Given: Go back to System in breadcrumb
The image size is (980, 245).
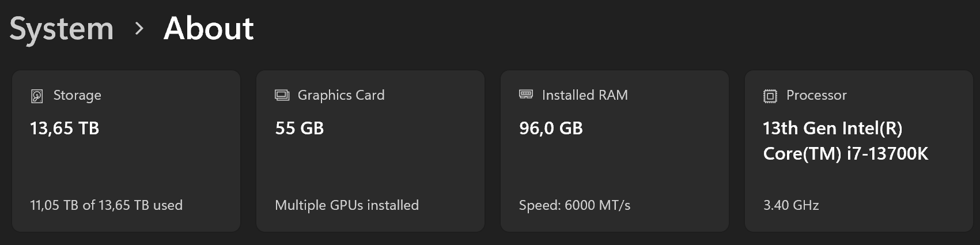Looking at the screenshot, I should point(62,29).
